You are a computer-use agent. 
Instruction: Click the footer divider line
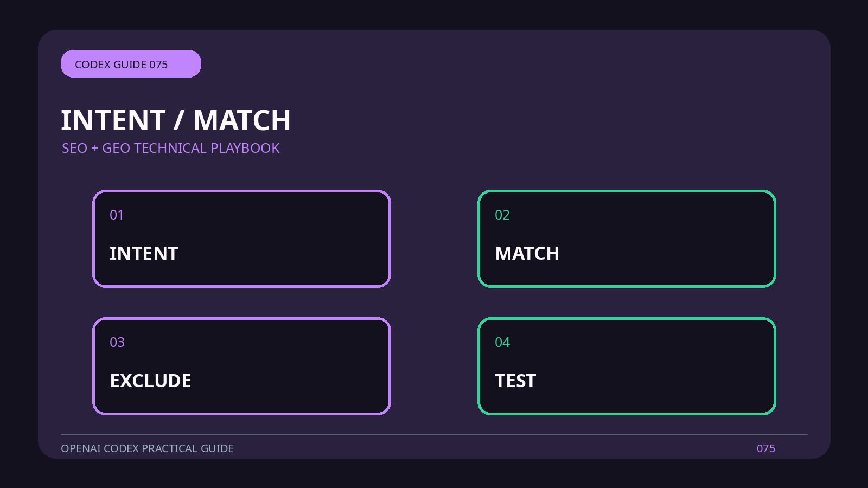coord(434,434)
